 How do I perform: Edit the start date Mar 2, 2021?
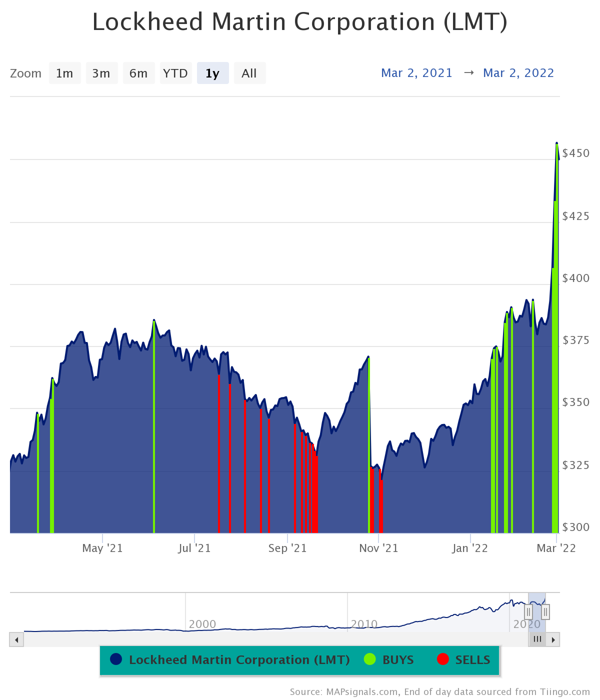pyautogui.click(x=416, y=73)
